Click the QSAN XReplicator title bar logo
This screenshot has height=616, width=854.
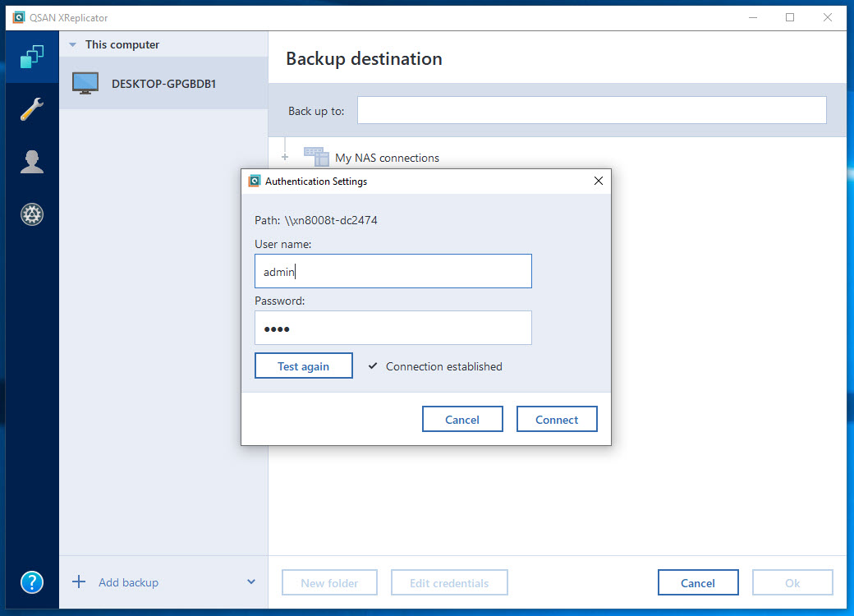click(19, 17)
